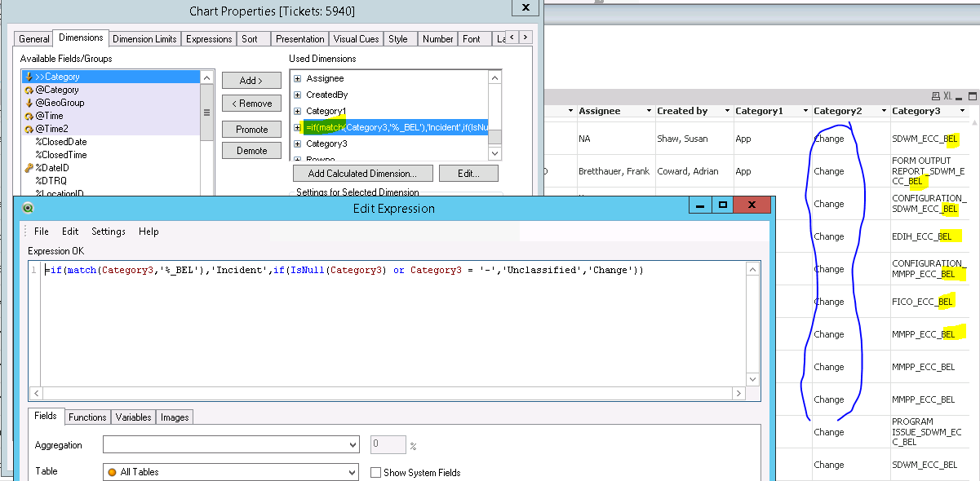980x481 pixels.
Task: Click Add Calculated Dimension button
Action: [x=362, y=173]
